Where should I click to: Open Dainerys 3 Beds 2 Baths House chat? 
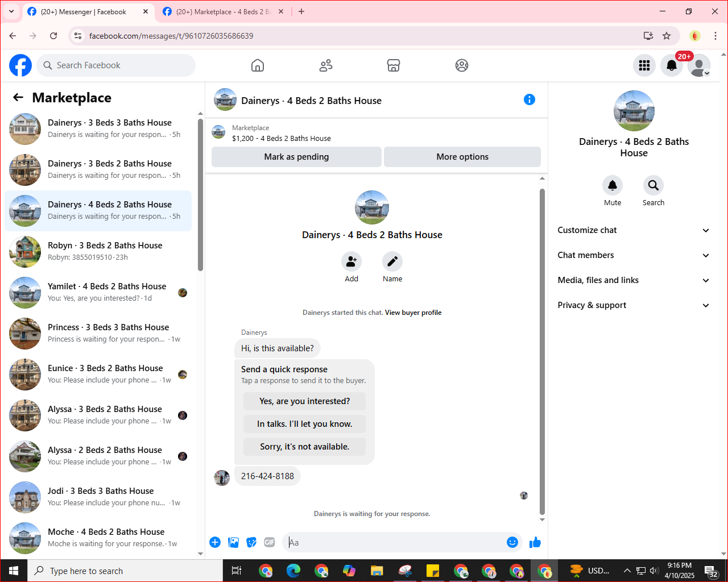point(98,170)
